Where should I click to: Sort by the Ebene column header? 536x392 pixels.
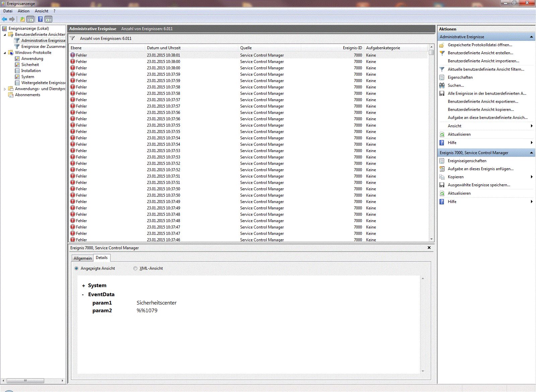tap(107, 48)
